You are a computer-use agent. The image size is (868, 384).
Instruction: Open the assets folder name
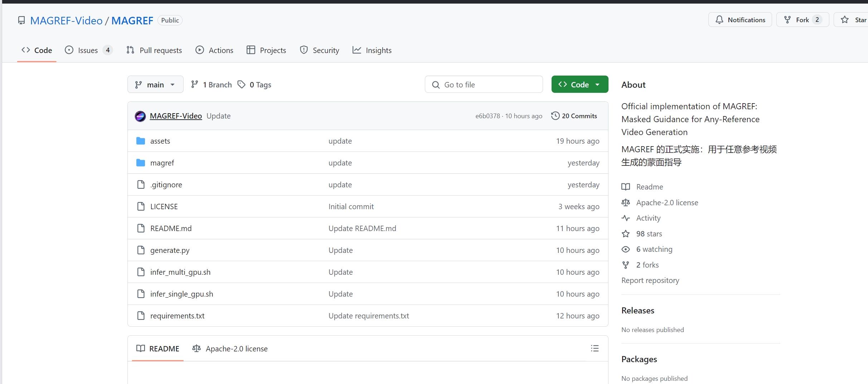click(x=160, y=141)
